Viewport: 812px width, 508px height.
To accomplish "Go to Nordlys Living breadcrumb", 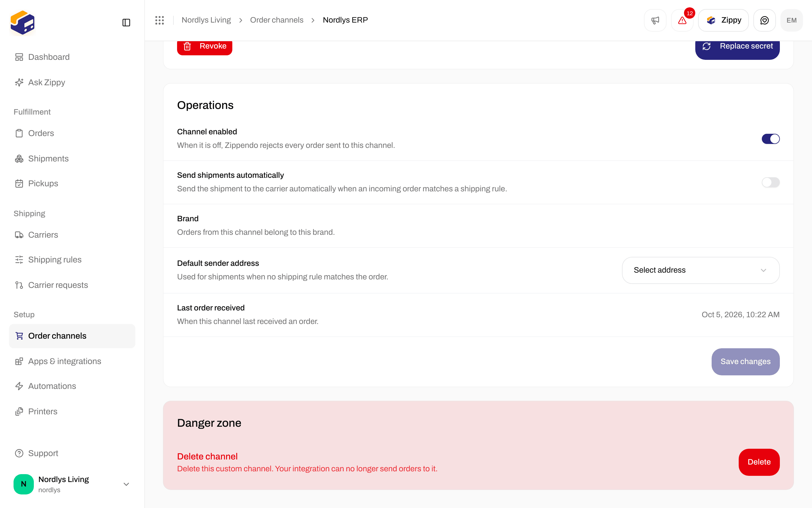I will 206,20.
